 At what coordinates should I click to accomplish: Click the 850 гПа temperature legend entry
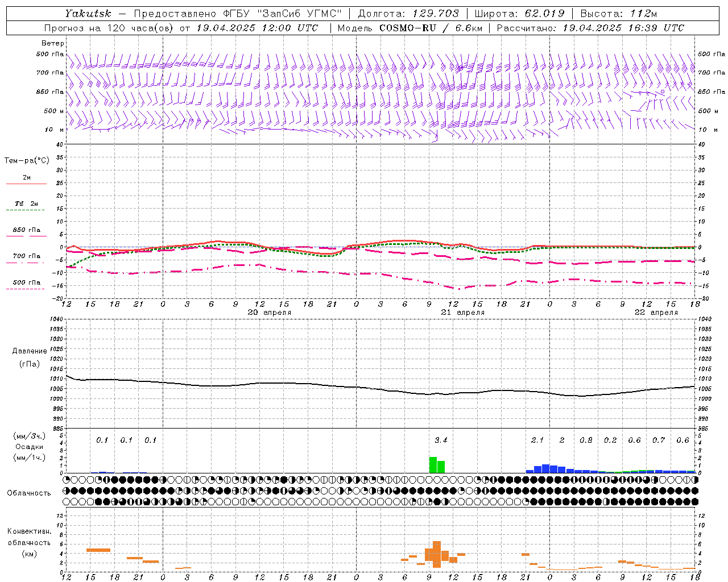26,230
